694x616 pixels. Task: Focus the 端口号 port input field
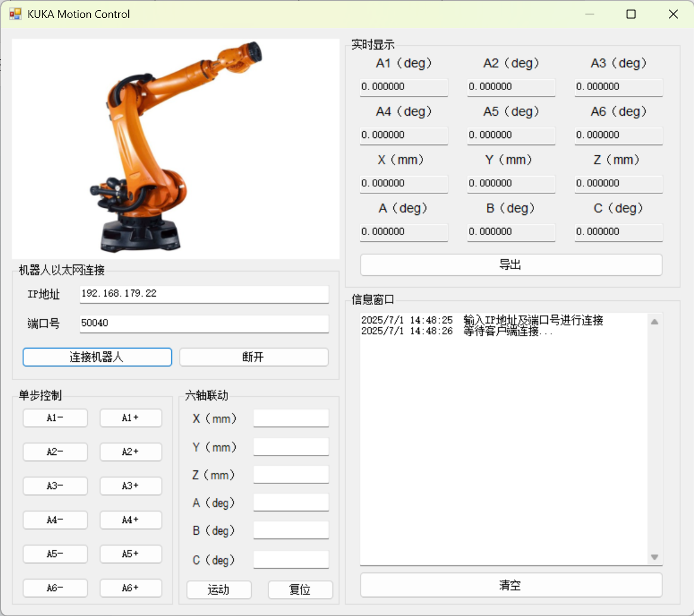point(204,324)
